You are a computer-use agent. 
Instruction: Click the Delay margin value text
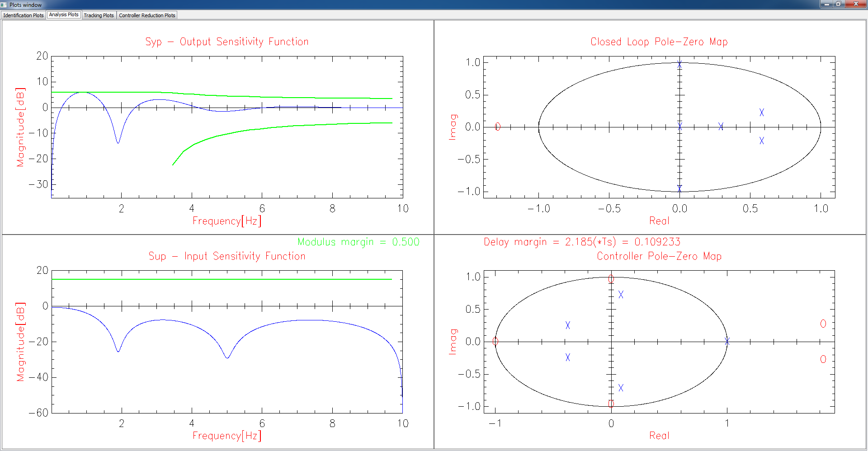pyautogui.click(x=582, y=242)
